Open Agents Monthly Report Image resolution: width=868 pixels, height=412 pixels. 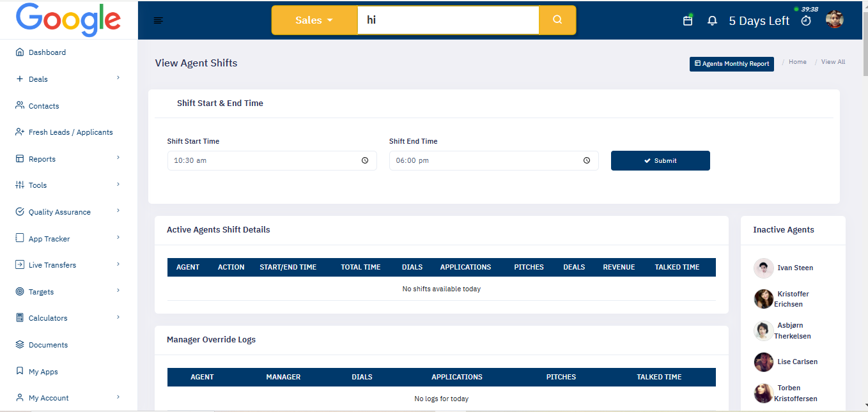[731, 64]
